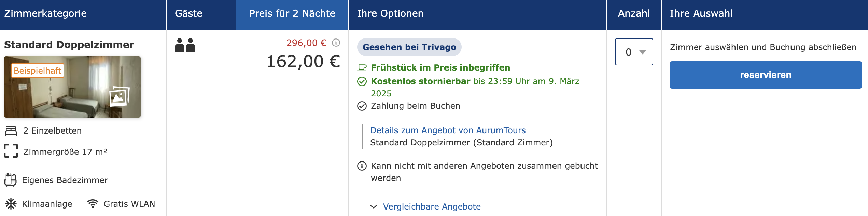Click the snowflake Klimaanlage icon
This screenshot has height=216, width=868.
point(11,204)
